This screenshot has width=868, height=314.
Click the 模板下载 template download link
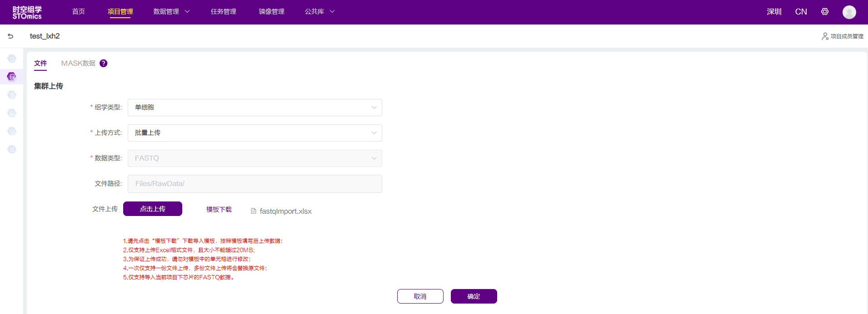point(219,209)
